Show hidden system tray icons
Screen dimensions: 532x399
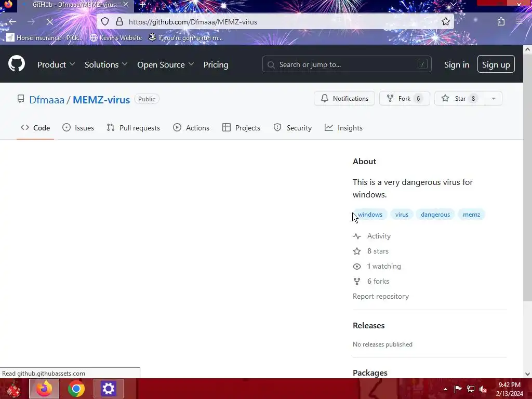(445, 389)
